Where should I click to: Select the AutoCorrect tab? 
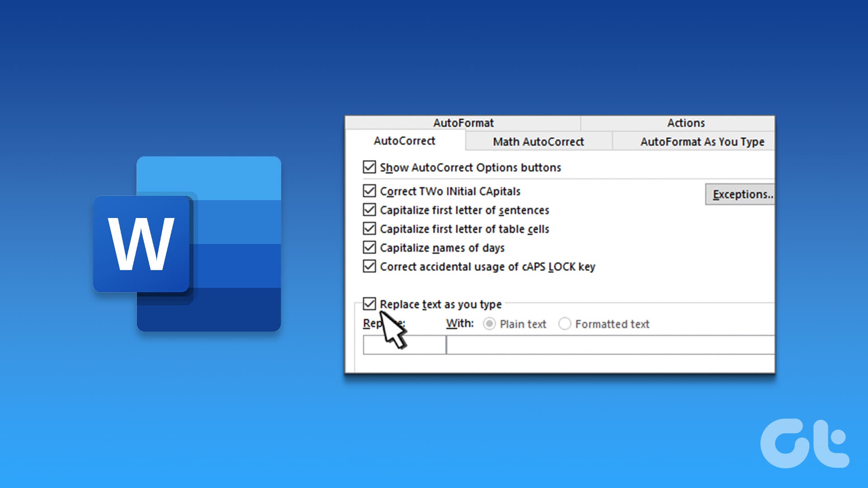(404, 141)
